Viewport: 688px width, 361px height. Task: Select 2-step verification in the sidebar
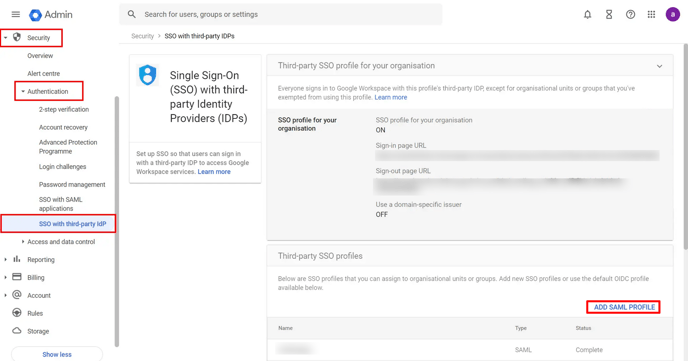[64, 109]
